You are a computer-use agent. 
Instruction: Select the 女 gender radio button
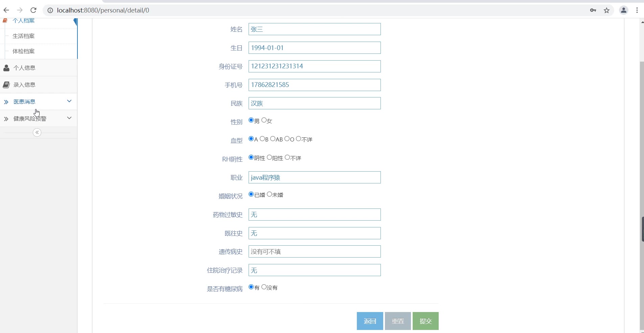[x=264, y=120]
